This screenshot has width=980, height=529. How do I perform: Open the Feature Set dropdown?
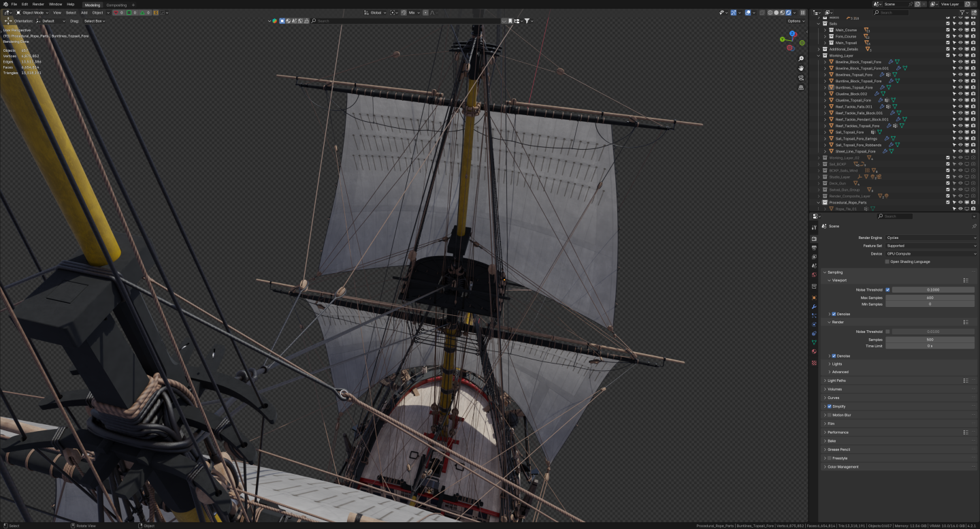931,246
